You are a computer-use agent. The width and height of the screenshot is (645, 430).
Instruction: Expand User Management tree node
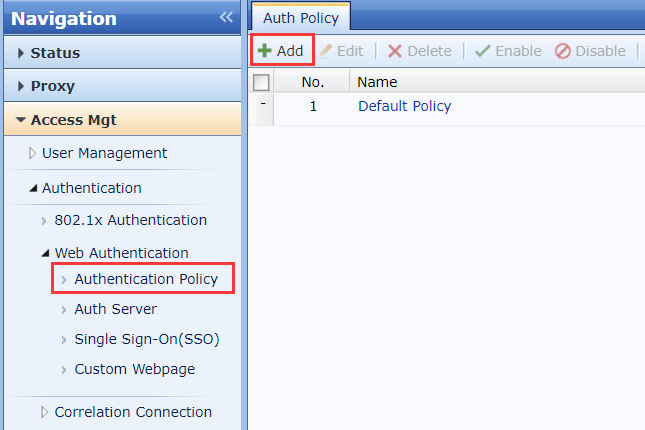click(x=32, y=154)
